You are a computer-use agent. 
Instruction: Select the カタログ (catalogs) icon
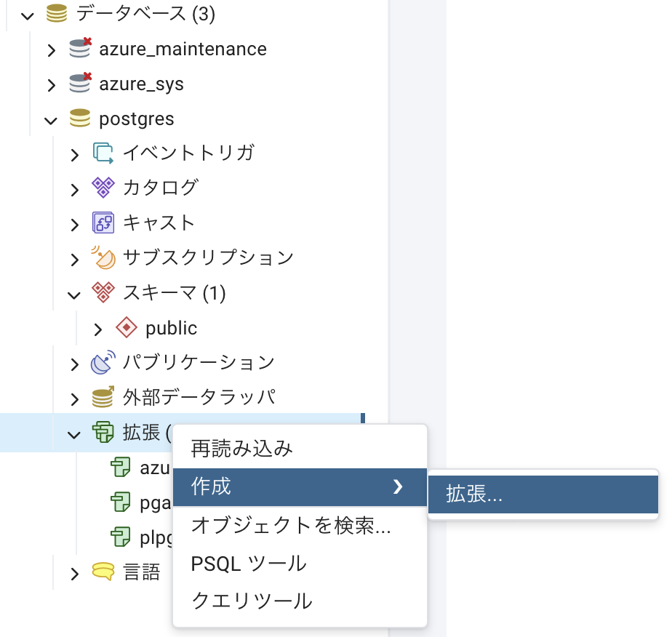coord(103,188)
